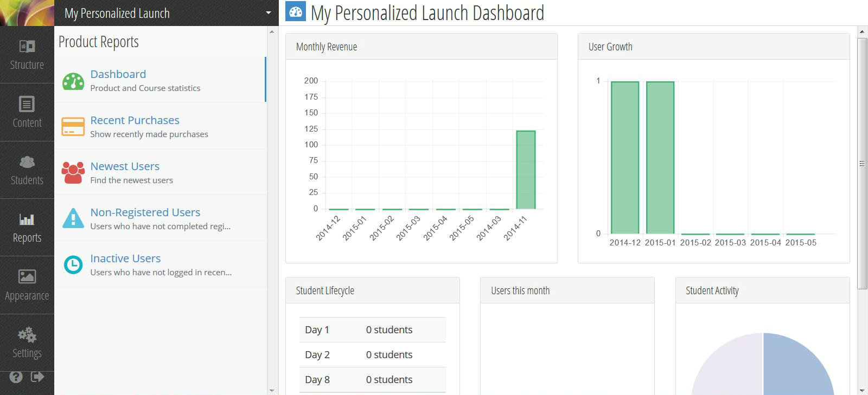Open the Newest Users link
Image resolution: width=868 pixels, height=395 pixels.
click(x=125, y=166)
